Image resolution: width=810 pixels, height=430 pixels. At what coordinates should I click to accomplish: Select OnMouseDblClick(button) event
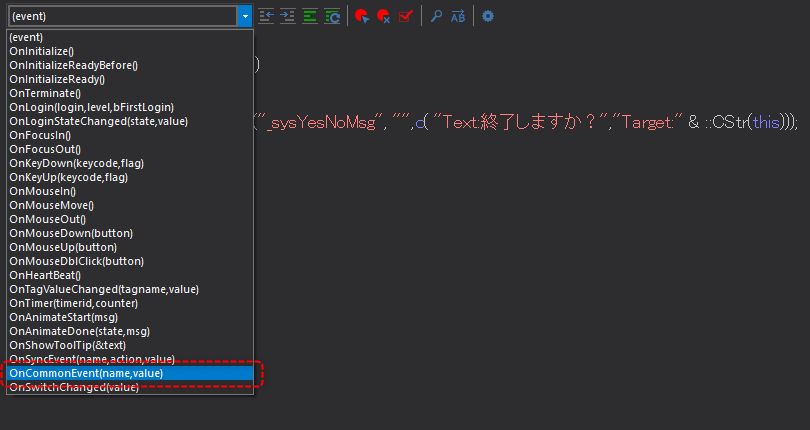130,261
